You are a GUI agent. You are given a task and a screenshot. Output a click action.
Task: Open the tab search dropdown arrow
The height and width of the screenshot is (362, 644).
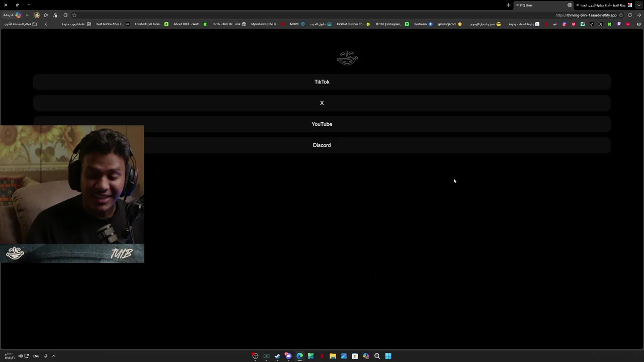pyautogui.click(x=638, y=5)
